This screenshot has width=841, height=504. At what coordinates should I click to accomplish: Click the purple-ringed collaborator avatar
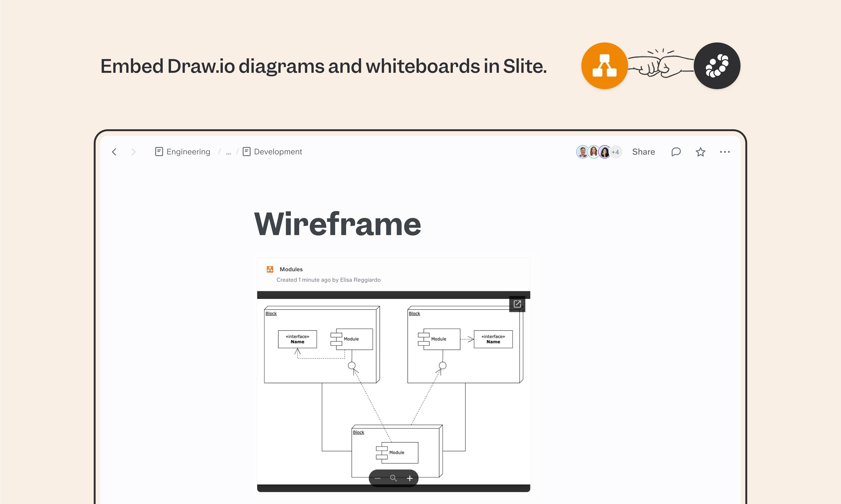coord(604,152)
